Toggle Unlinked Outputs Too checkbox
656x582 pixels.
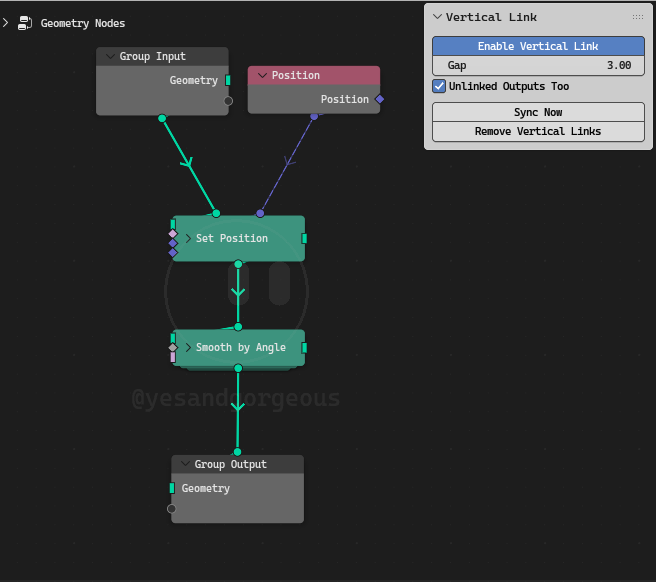coord(439,86)
